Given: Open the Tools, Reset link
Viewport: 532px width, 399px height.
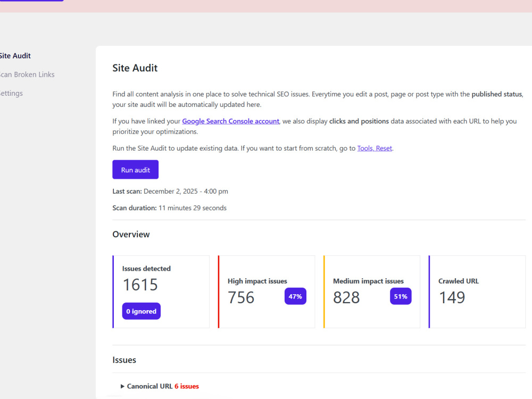Looking at the screenshot, I should (375, 148).
